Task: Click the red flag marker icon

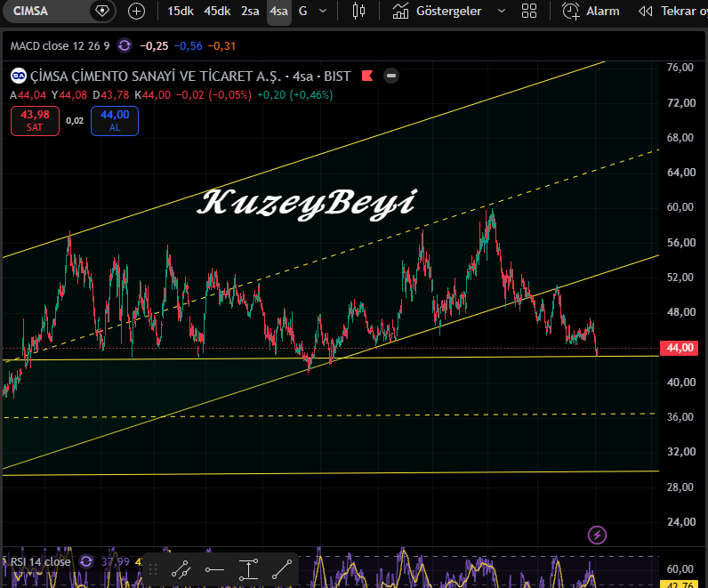Action: (x=367, y=76)
